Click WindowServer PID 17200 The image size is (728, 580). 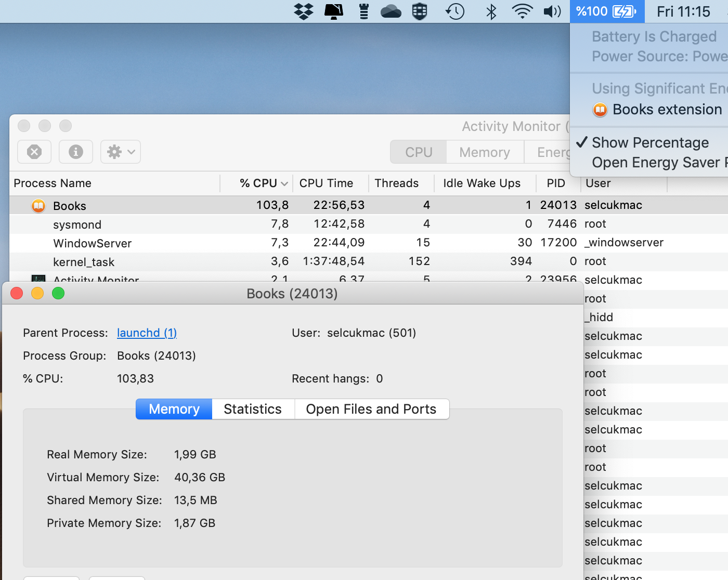pyautogui.click(x=558, y=242)
